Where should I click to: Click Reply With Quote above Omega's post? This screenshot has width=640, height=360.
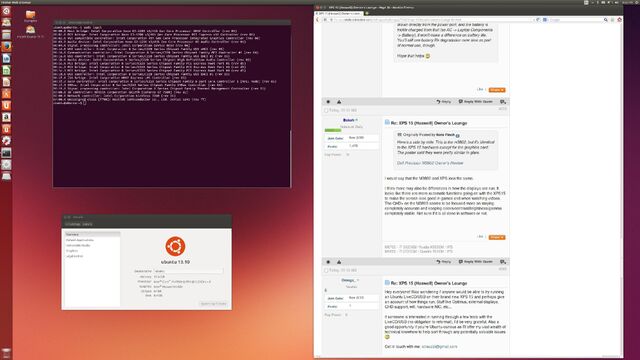[x=476, y=262]
